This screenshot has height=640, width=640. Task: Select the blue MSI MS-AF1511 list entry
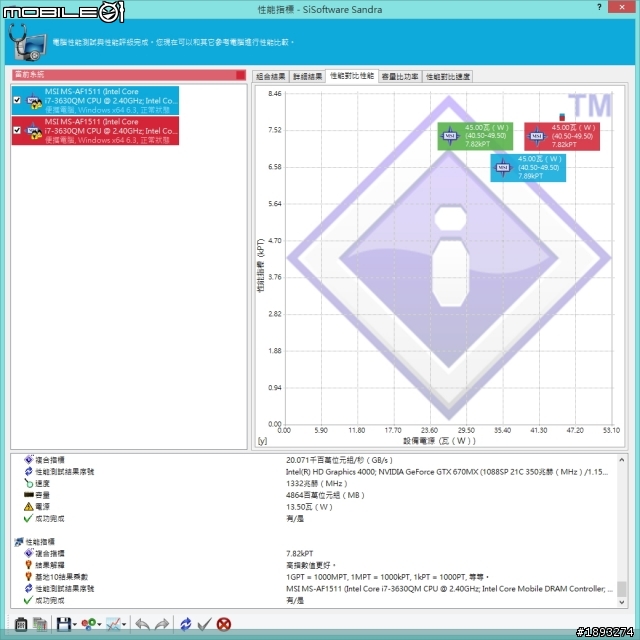(95, 100)
